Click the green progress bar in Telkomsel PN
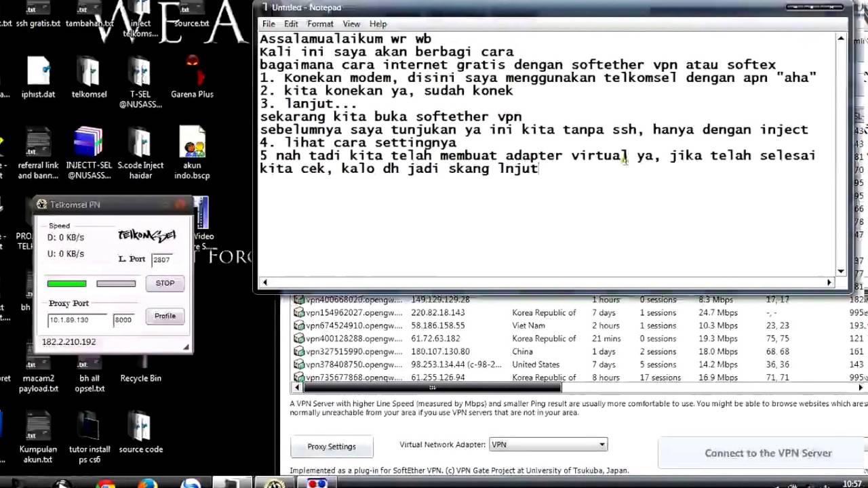This screenshot has height=488, width=868. coord(66,283)
